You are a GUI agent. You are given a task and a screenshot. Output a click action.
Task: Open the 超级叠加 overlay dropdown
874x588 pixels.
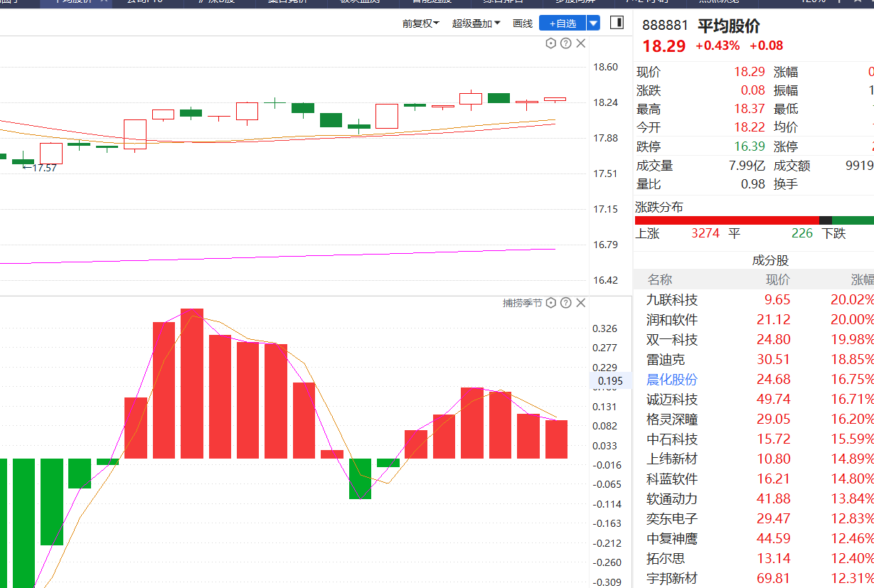point(476,23)
